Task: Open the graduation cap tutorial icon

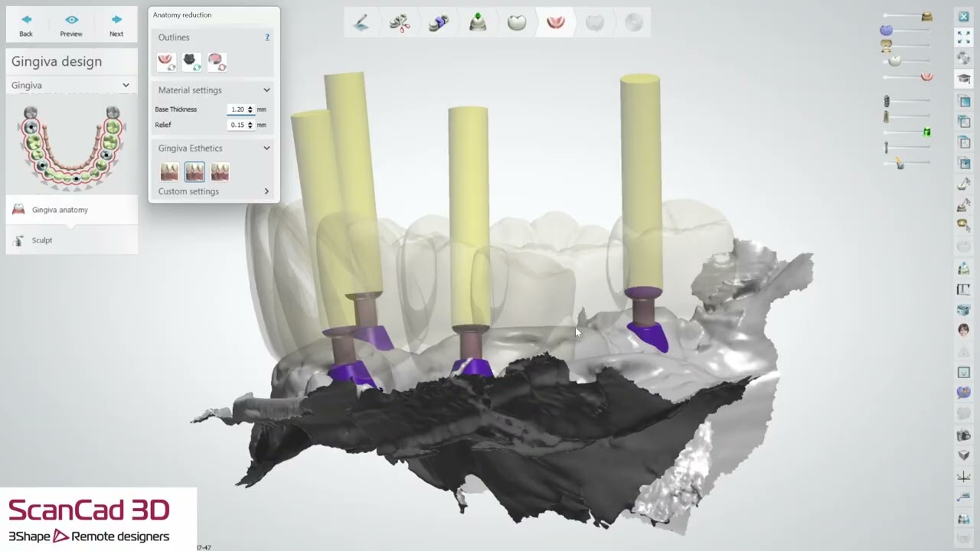Action: coord(964,78)
